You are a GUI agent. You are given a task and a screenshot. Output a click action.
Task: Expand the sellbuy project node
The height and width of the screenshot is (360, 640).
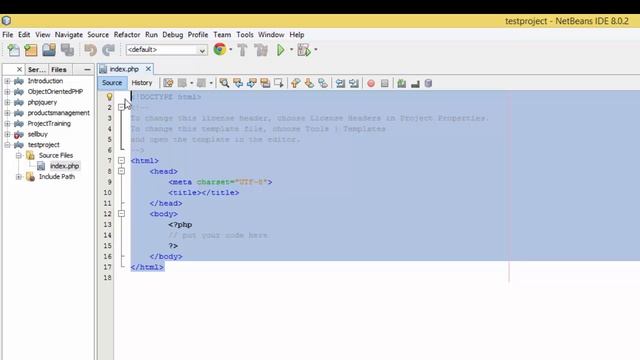coord(7,134)
